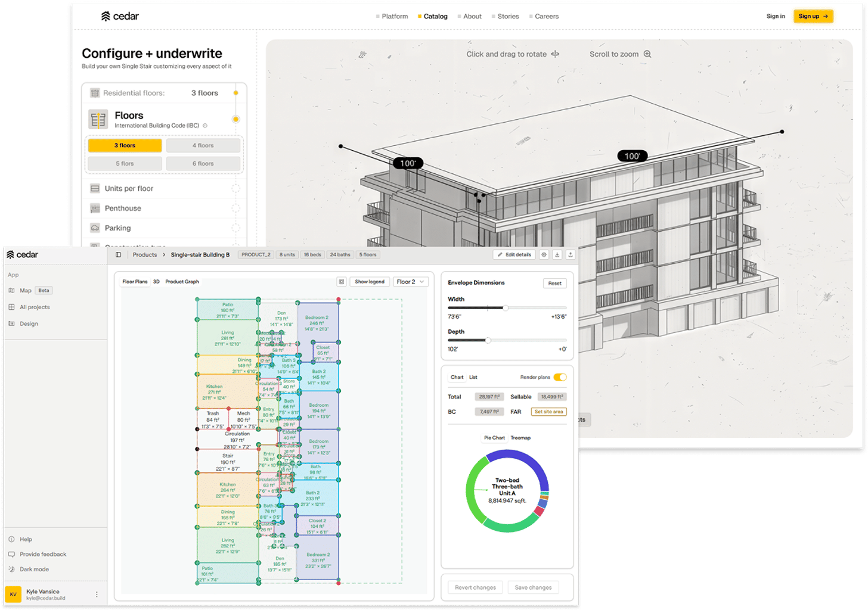Click the upload/share icon in the header

[x=570, y=255]
